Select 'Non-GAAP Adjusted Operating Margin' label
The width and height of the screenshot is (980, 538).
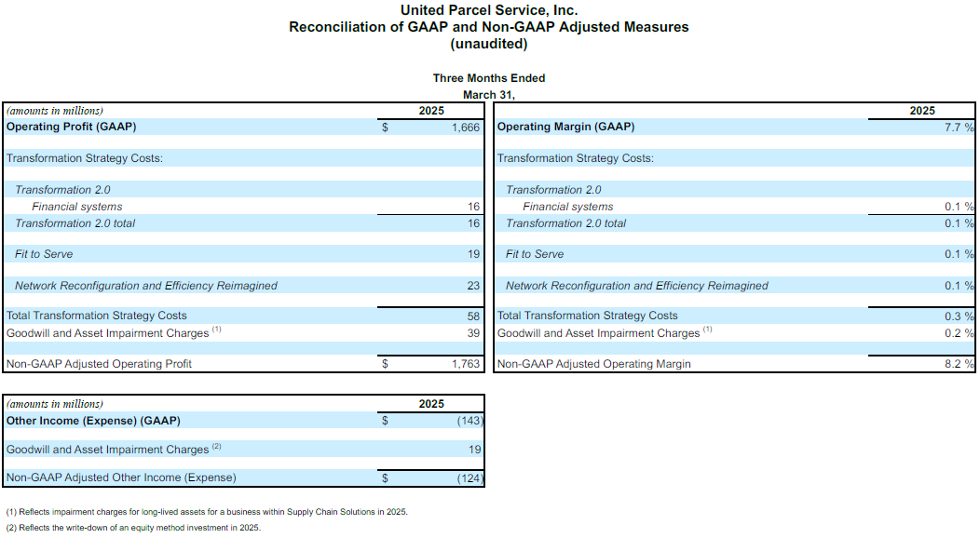[594, 364]
